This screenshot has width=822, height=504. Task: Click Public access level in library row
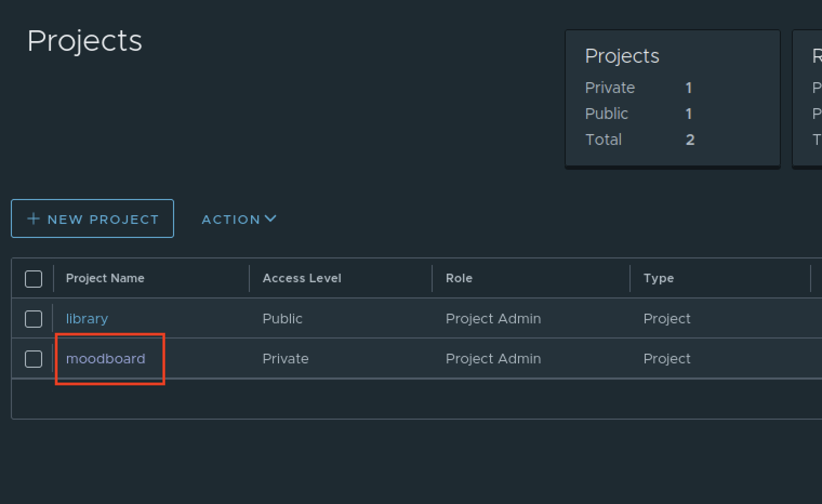point(282,319)
